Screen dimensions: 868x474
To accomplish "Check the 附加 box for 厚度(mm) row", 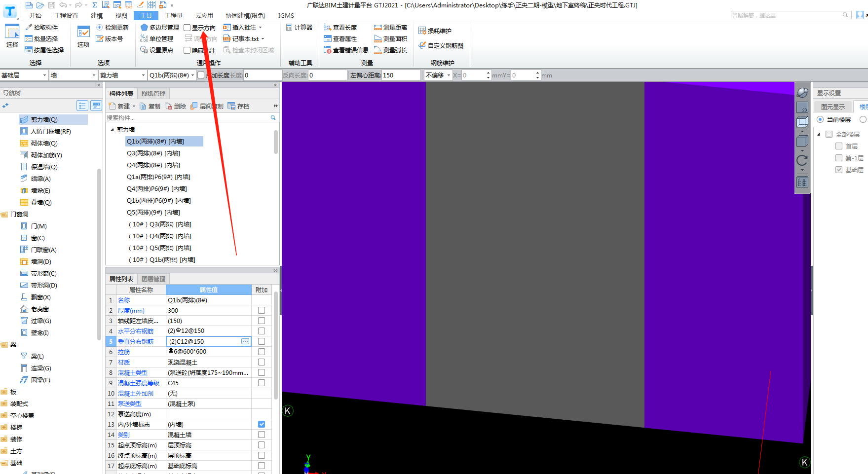I will tap(262, 310).
